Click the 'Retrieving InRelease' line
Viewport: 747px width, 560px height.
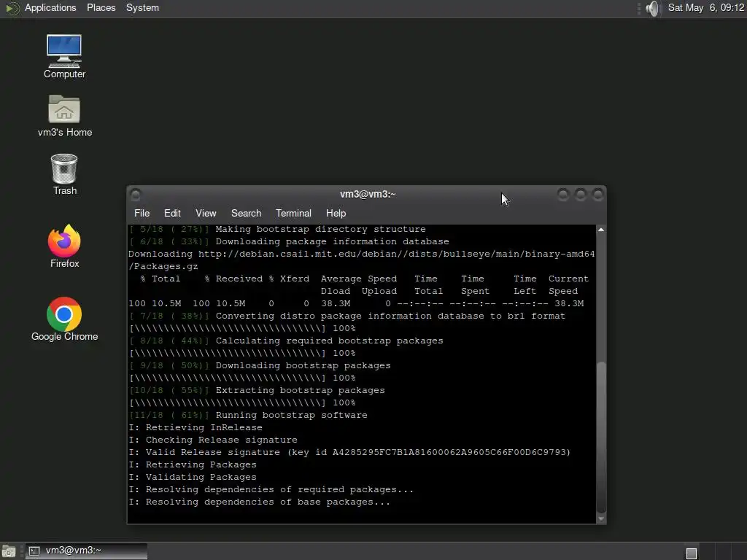[196, 427]
